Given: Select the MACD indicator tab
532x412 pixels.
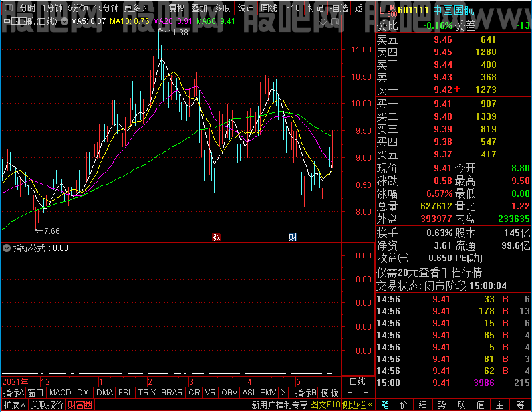Looking at the screenshot, I should [61, 393].
